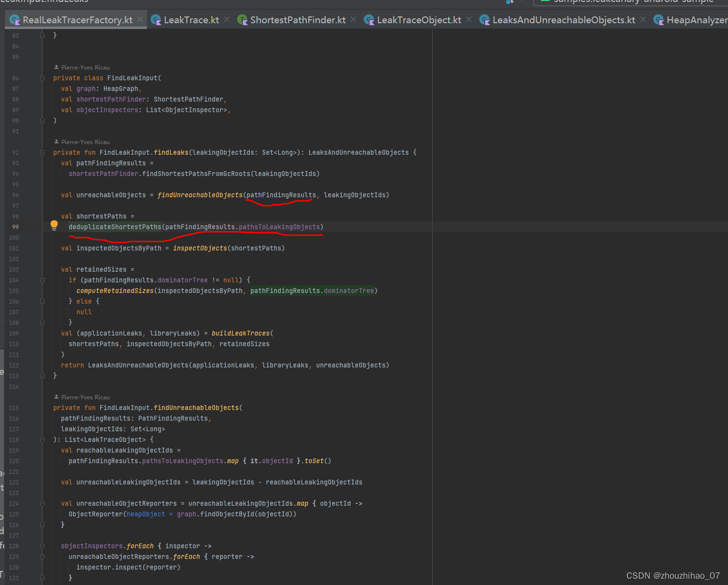Screen dimensions: 728x585
Task: Click inspector.inspect(reporter) on line 130
Action: pyautogui.click(x=129, y=567)
